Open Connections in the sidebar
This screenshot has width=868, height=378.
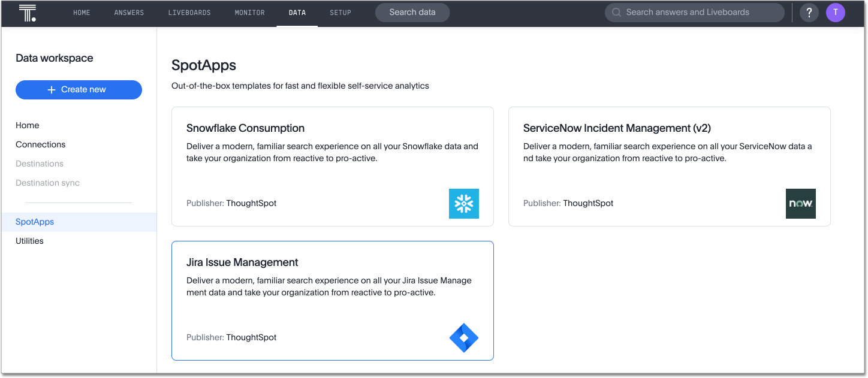41,144
